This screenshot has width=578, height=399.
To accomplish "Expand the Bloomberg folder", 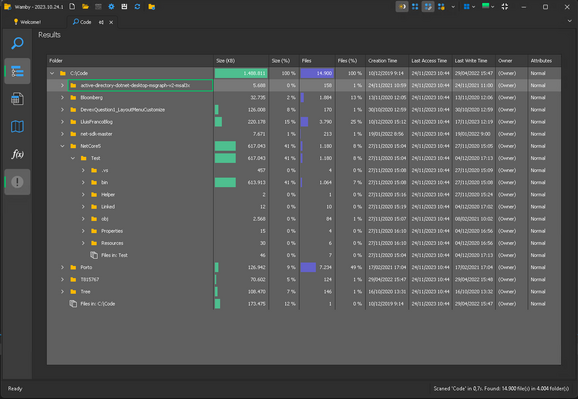I will point(62,98).
